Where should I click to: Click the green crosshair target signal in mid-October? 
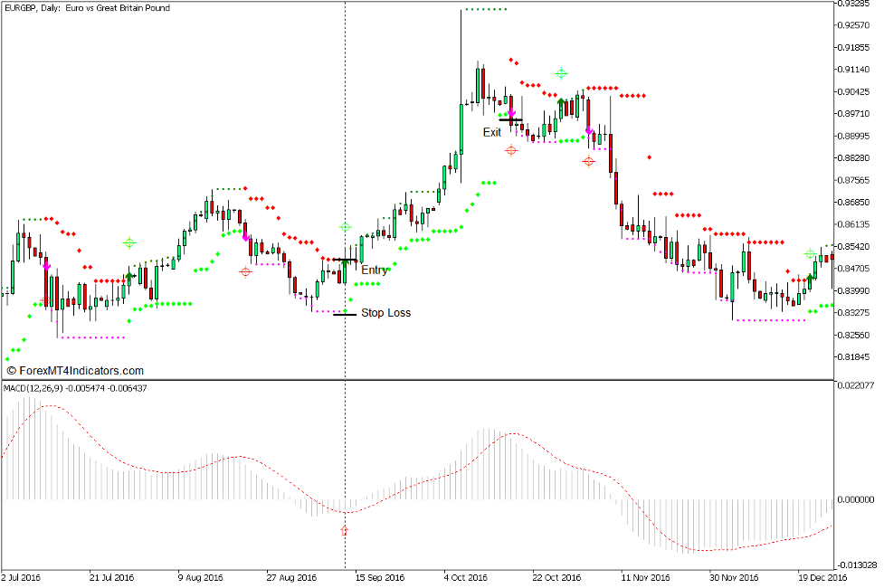(561, 73)
